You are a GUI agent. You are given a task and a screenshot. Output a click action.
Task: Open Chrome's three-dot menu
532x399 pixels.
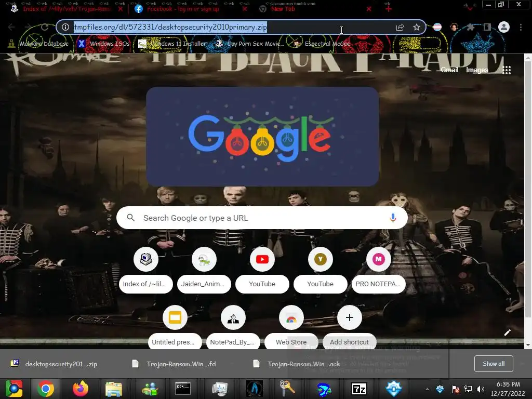[x=521, y=27]
